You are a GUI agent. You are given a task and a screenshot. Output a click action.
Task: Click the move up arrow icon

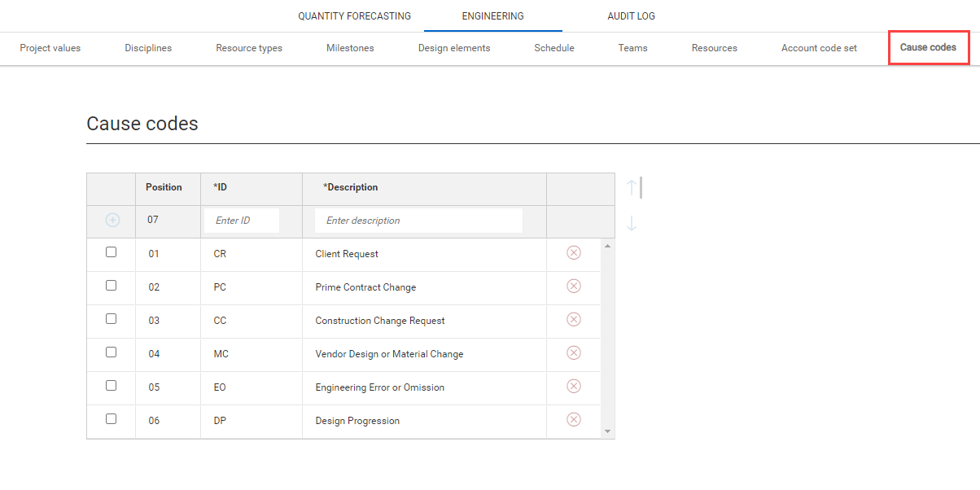(632, 188)
